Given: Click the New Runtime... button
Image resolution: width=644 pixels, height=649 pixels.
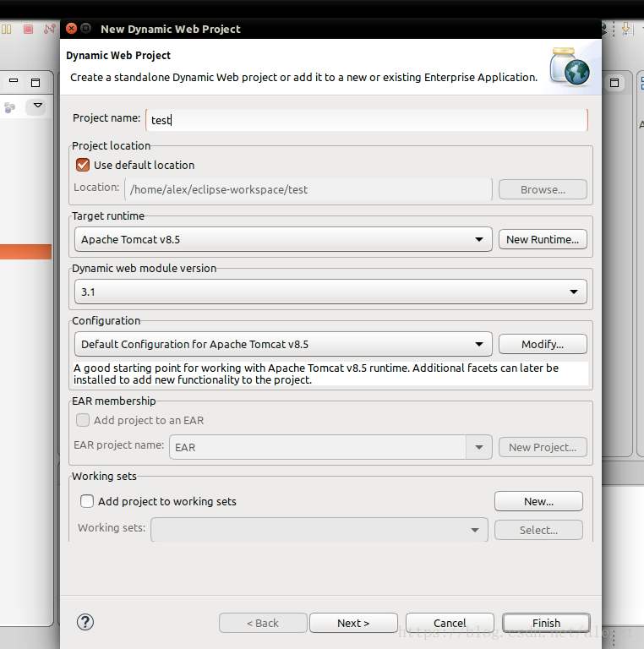Looking at the screenshot, I should coord(543,239).
